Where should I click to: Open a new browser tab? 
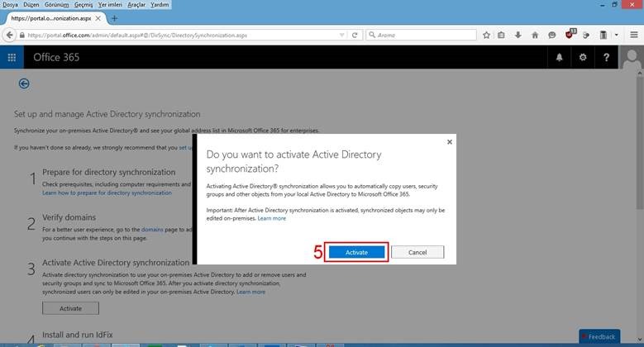click(115, 18)
